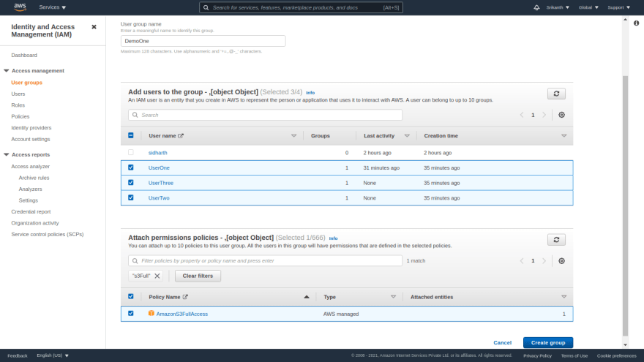Open the Global region dropdown
Image resolution: width=644 pixels, height=362 pixels.
click(588, 7)
